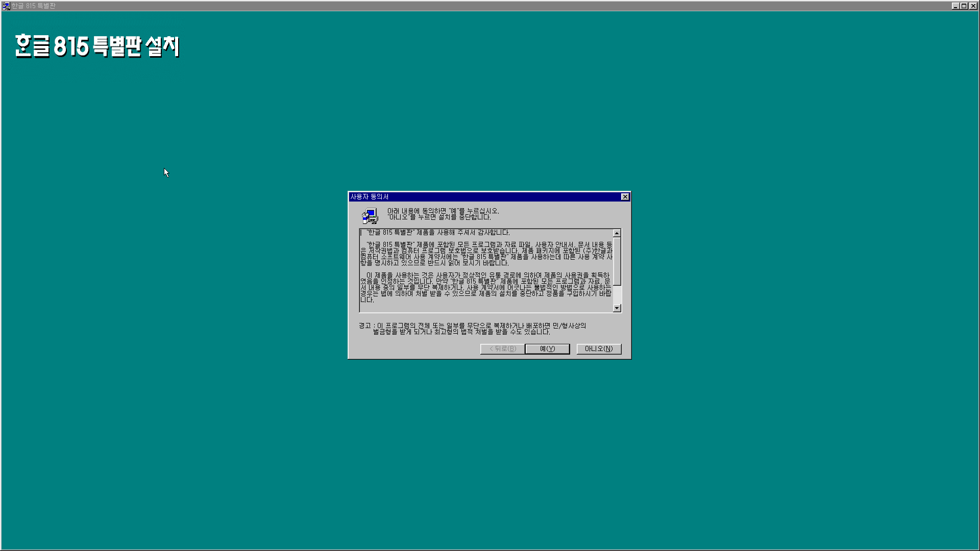Close the main 한글 815 특별판 window
This screenshot has height=551, width=980.
click(x=973, y=6)
